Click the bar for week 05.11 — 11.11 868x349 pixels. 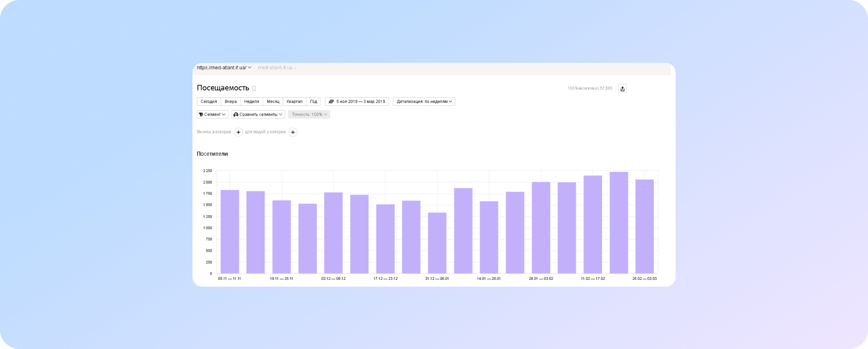coord(230,232)
